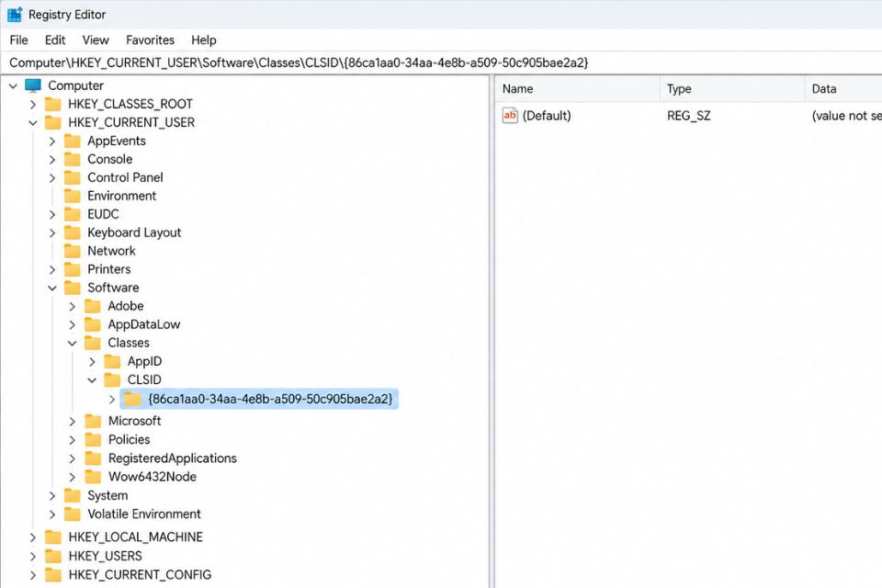Collapse HKEY_CURRENT_USER chevron
This screenshot has width=882, height=588.
(33, 123)
